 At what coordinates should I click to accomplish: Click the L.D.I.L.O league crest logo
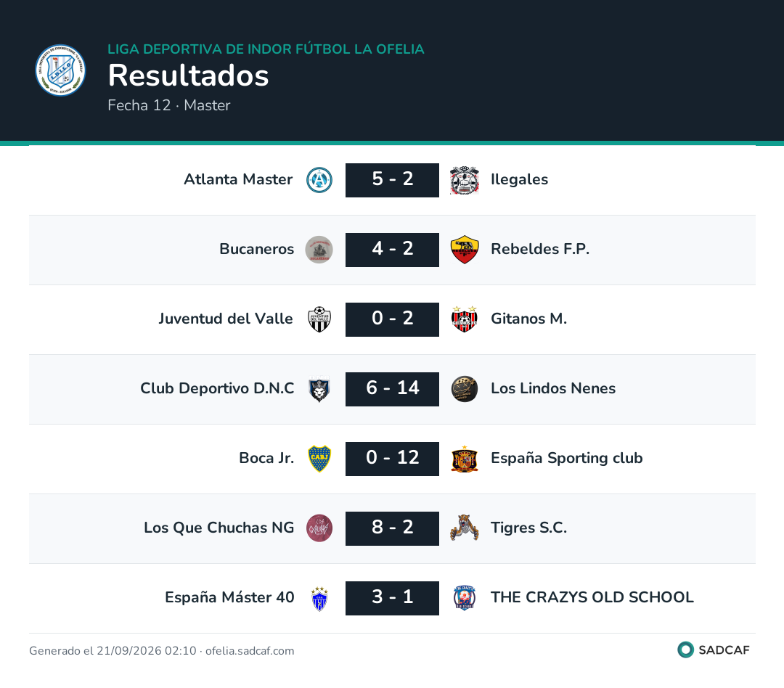60,70
